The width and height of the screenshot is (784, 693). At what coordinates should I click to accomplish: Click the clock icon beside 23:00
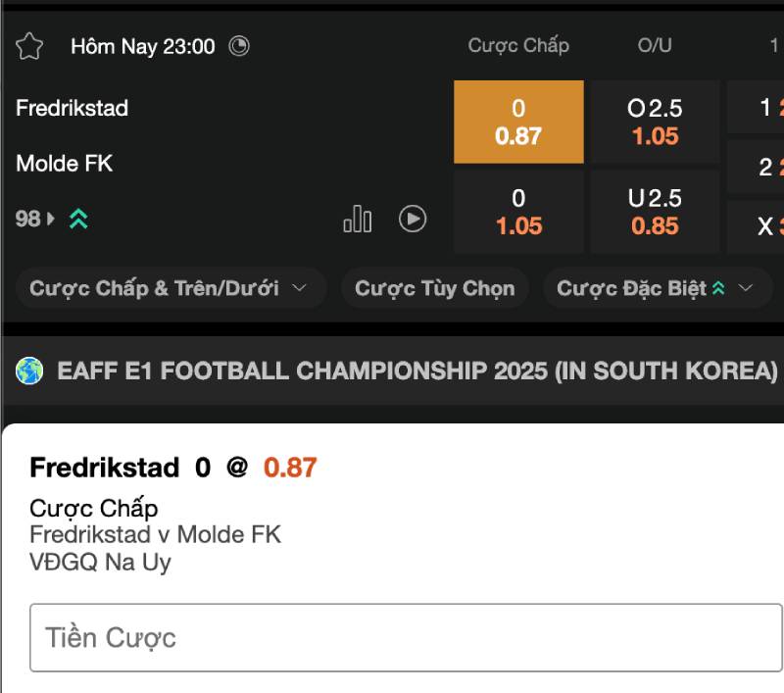click(239, 46)
